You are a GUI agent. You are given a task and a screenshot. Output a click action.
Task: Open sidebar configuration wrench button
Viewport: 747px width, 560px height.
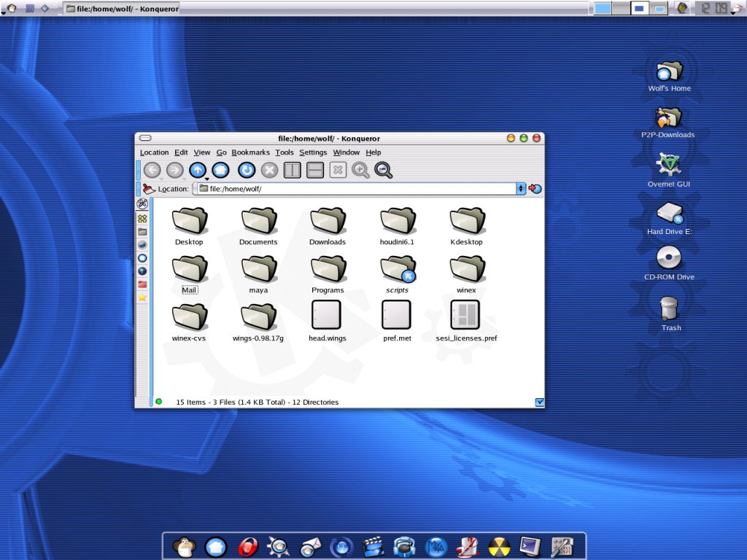(x=142, y=204)
